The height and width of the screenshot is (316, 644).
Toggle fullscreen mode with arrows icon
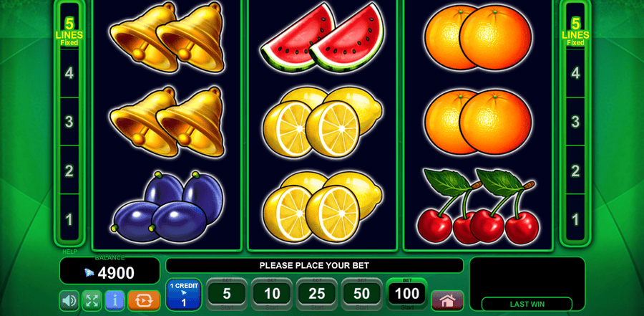coord(92,300)
